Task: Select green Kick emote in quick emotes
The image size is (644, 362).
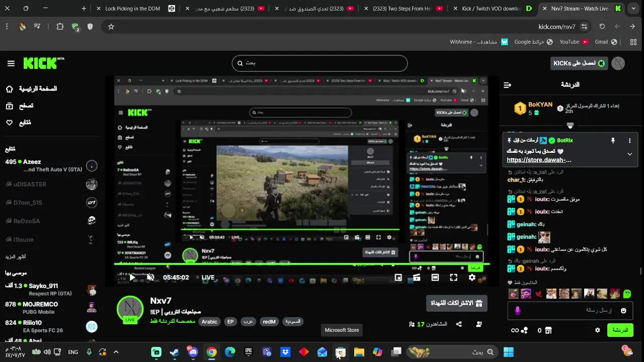Action: pos(627,294)
